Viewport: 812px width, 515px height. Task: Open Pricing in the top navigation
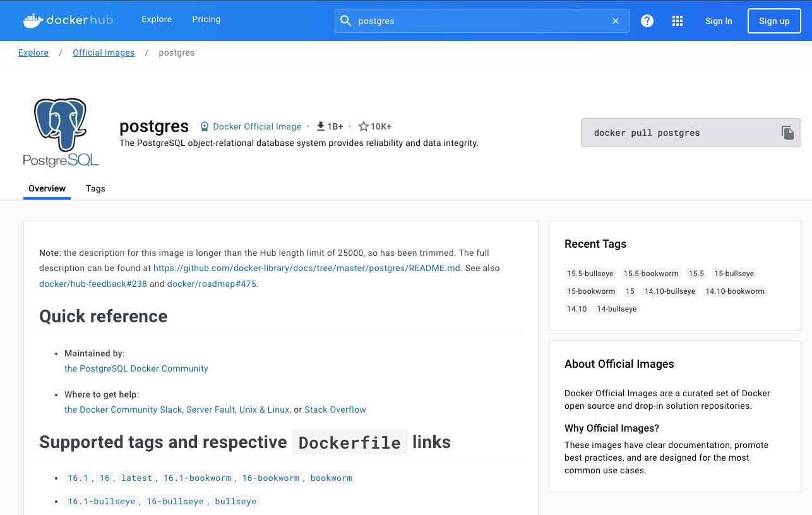pos(206,20)
